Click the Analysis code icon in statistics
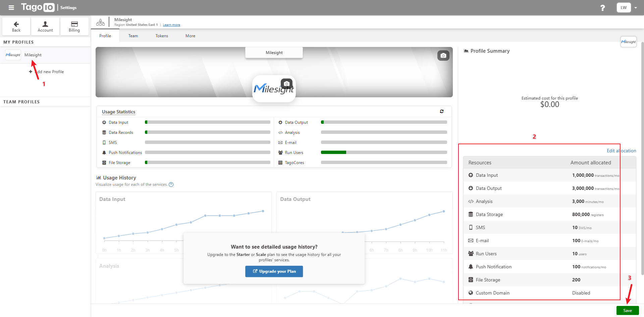This screenshot has width=644, height=317. 280,133
